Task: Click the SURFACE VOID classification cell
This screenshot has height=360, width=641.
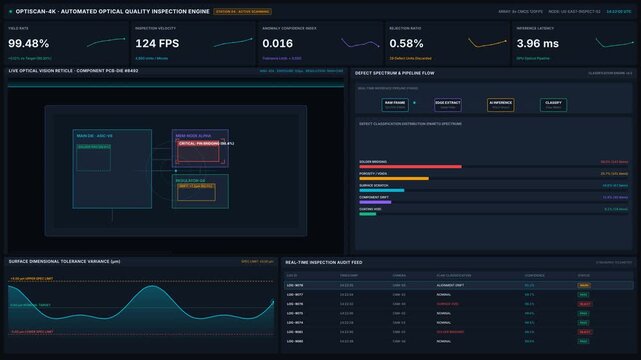Action: tap(447, 304)
